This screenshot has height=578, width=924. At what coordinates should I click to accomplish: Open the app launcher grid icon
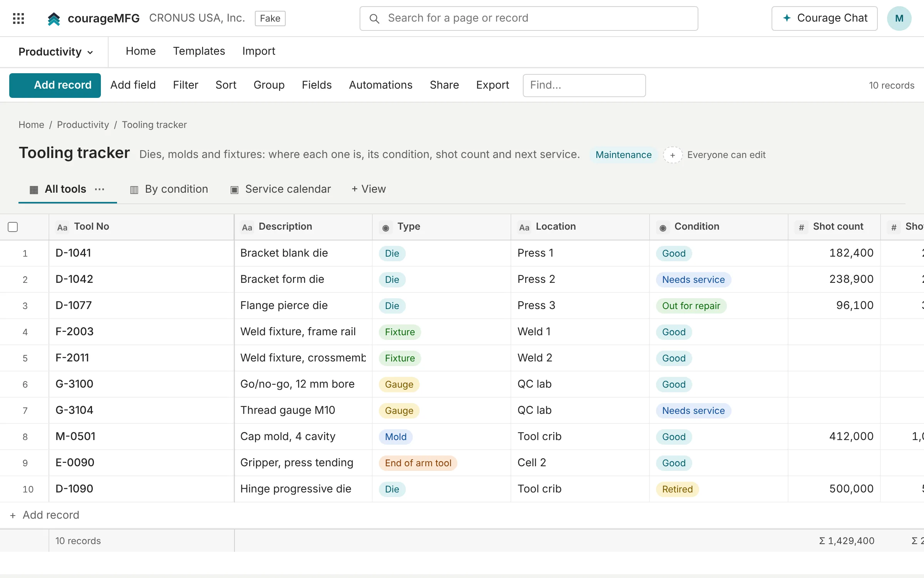(18, 18)
